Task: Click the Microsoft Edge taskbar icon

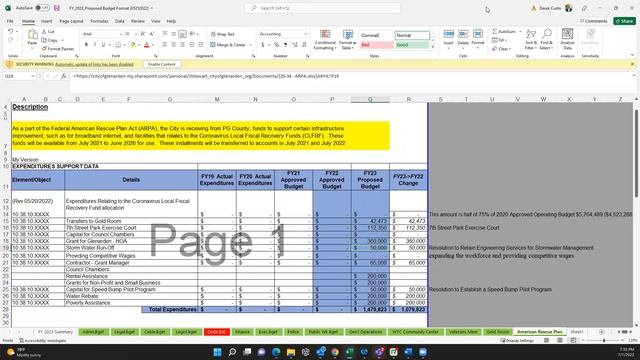Action: click(276, 352)
